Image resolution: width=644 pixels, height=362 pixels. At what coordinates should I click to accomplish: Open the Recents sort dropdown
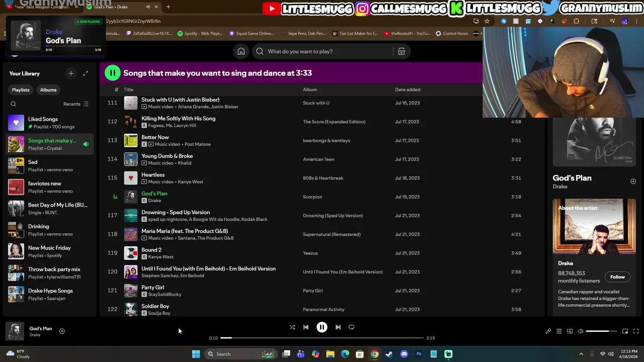[76, 104]
